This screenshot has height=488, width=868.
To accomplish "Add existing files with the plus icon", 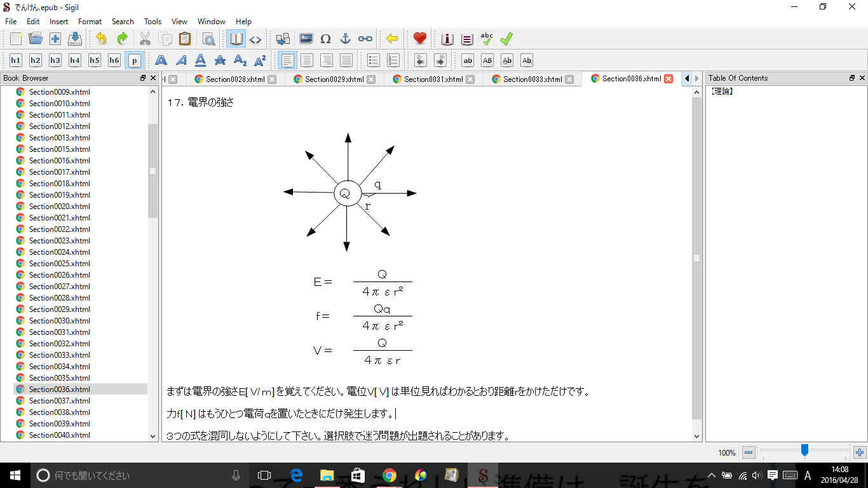I will click(x=55, y=39).
